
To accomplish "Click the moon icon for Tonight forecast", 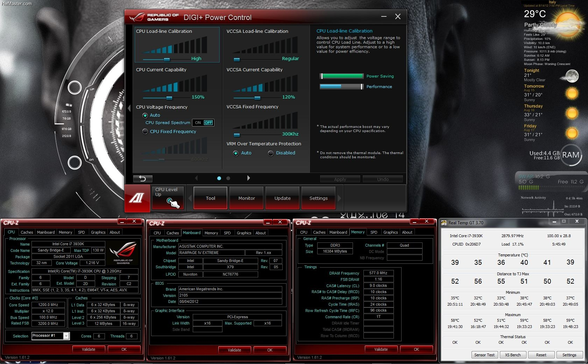I will click(x=572, y=76).
